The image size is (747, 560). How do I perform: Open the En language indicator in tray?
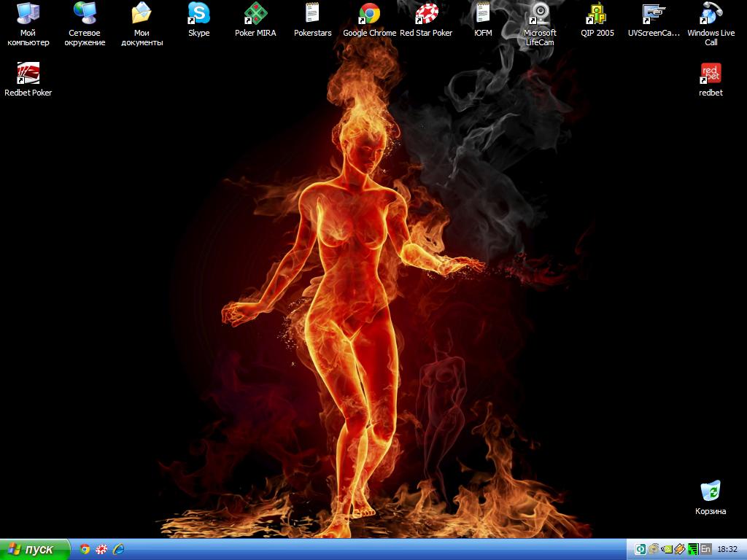(705, 549)
